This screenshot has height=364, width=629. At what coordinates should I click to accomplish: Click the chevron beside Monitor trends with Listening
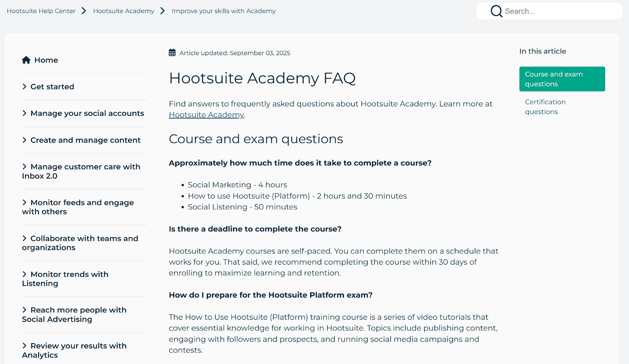tap(24, 274)
